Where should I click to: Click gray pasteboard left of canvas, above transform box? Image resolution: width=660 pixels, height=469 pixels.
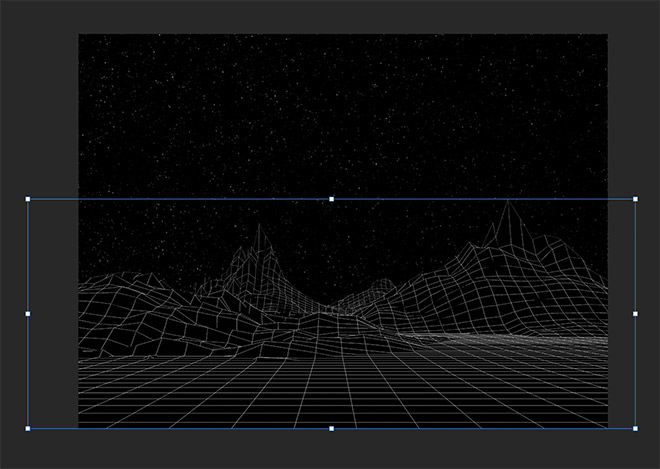[40, 110]
